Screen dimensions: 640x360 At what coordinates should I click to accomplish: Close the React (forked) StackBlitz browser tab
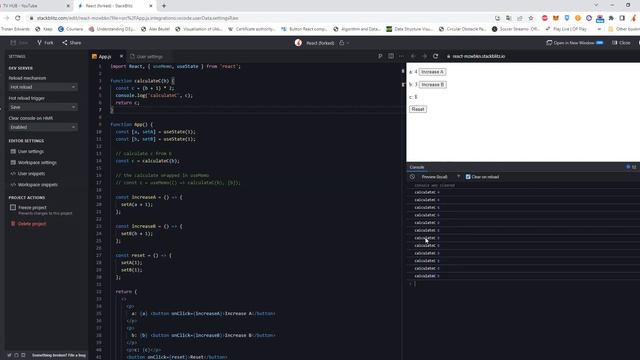pos(151,6)
